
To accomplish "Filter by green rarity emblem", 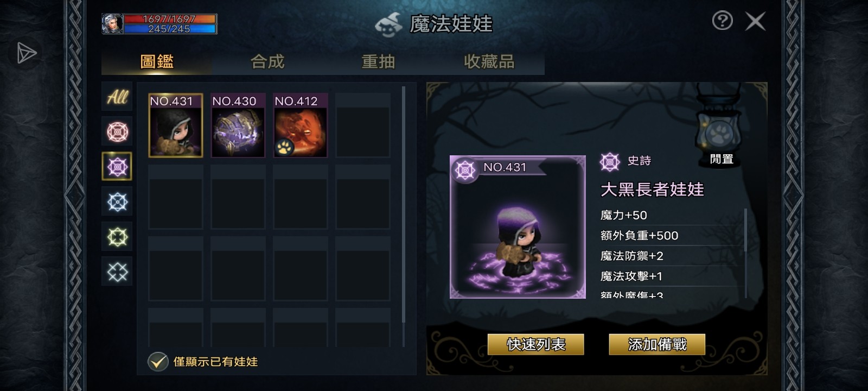I will click(x=117, y=237).
